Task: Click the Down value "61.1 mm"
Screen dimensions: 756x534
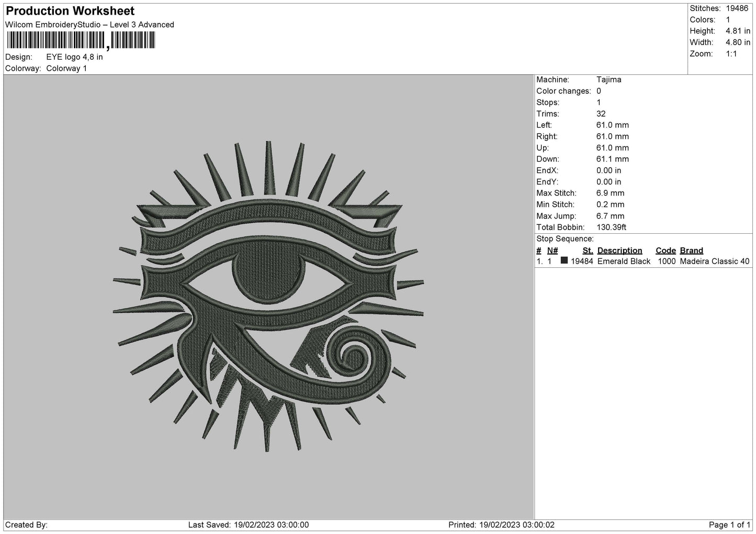Action: point(613,159)
